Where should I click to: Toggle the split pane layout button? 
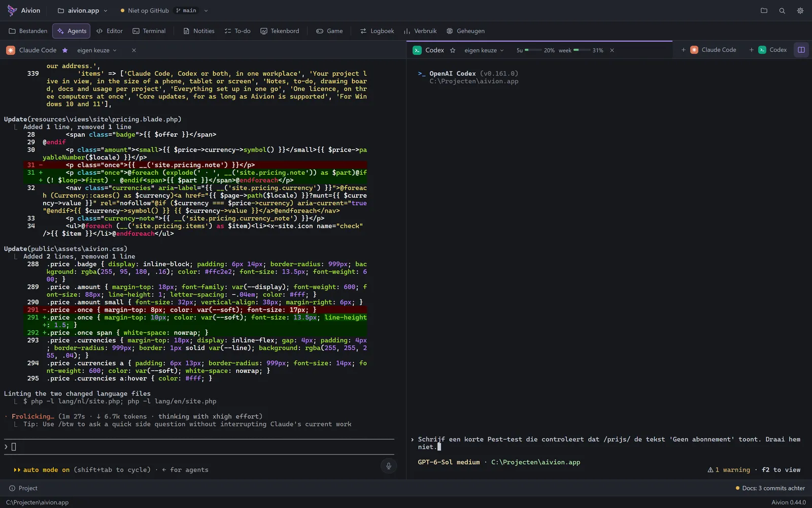(x=801, y=50)
